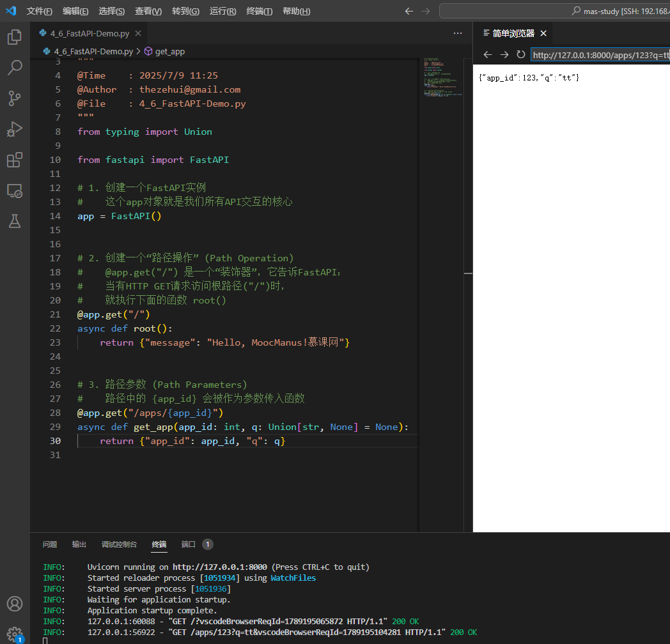Image resolution: width=670 pixels, height=644 pixels.
Task: Click the ports badge showing 1
Action: click(208, 544)
